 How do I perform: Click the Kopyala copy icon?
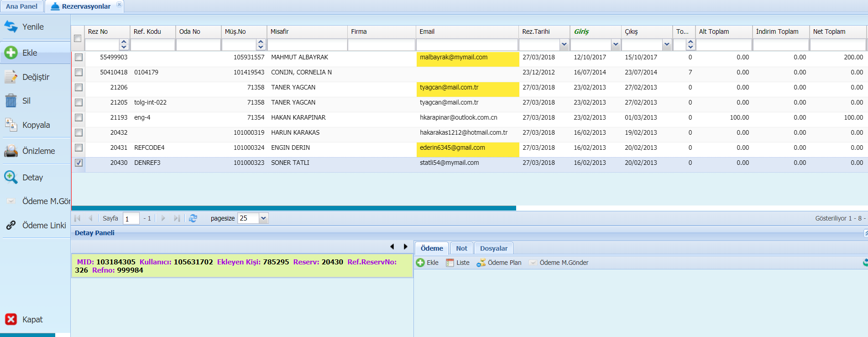(11, 124)
